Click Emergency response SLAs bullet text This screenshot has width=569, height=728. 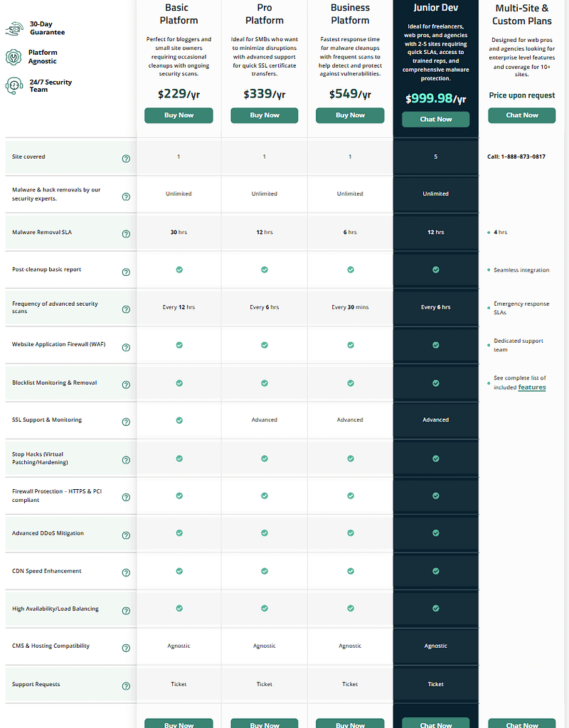pyautogui.click(x=521, y=308)
